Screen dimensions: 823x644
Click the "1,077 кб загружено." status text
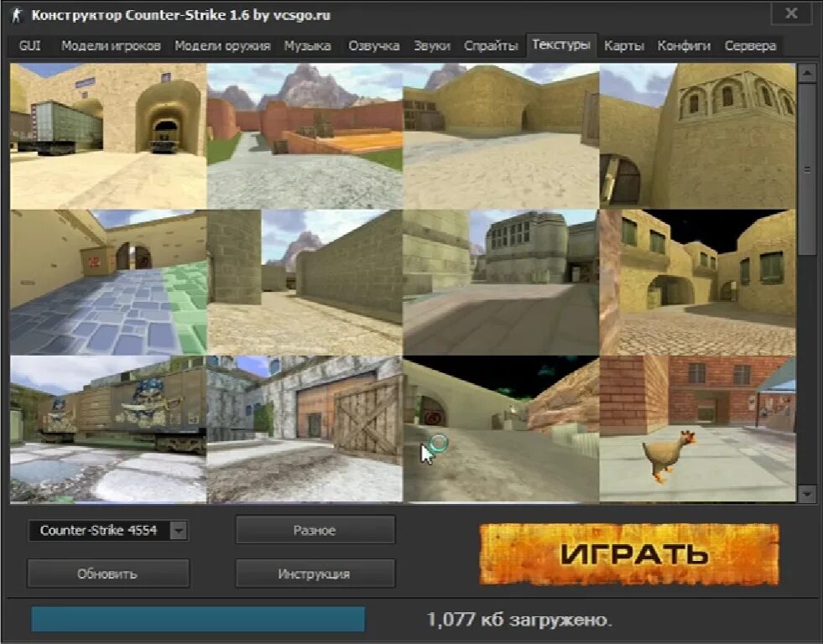point(519,620)
